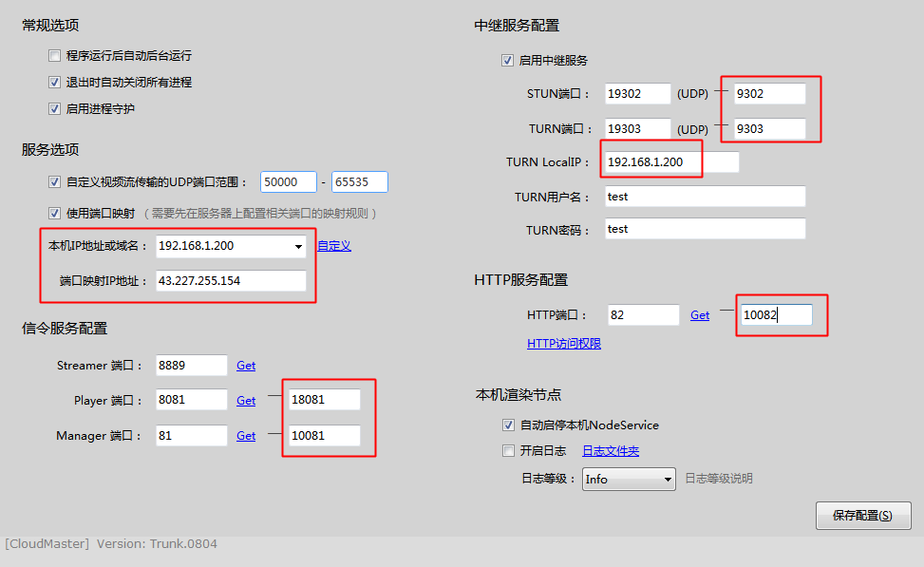Select the STUN端口 field showing 19302
Image resolution: width=924 pixels, height=567 pixels.
pos(637,94)
